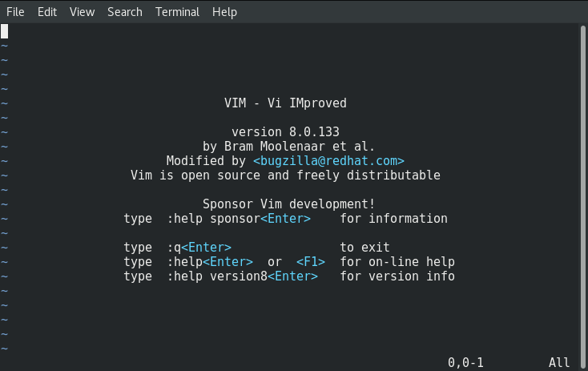Image resolution: width=588 pixels, height=371 pixels.
Task: Click the "Sponsor Vim development!" text
Action: [288, 204]
